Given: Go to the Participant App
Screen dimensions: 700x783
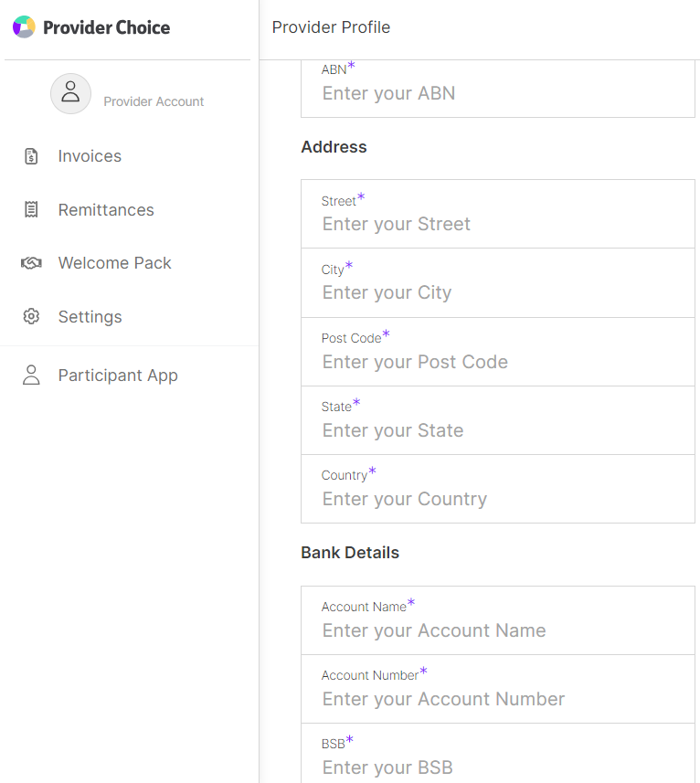Looking at the screenshot, I should coord(118,375).
